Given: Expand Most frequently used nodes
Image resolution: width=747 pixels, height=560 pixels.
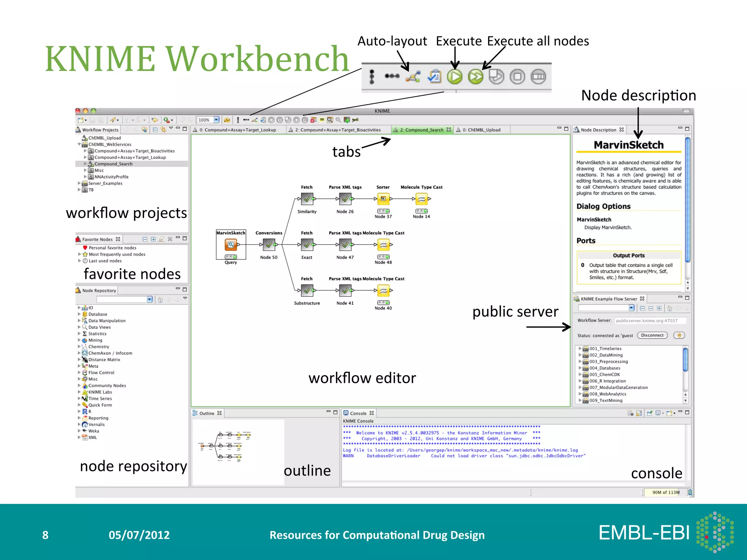Looking at the screenshot, I should click(80, 254).
